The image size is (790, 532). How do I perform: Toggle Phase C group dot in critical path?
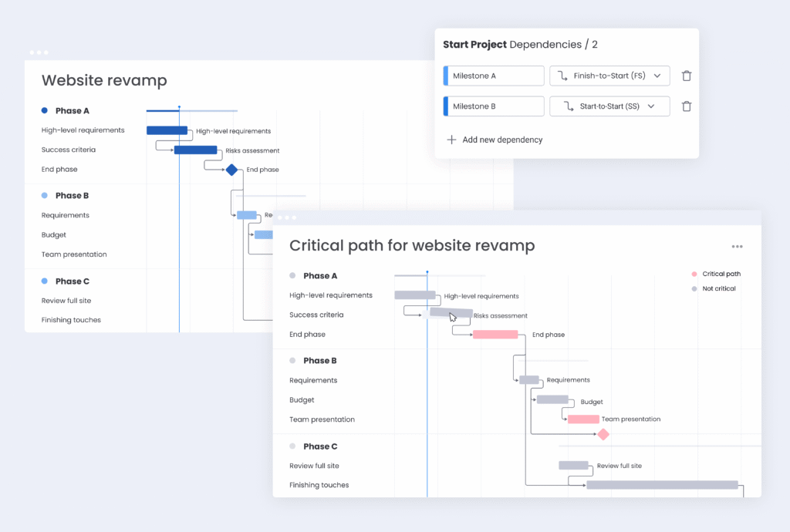click(292, 446)
